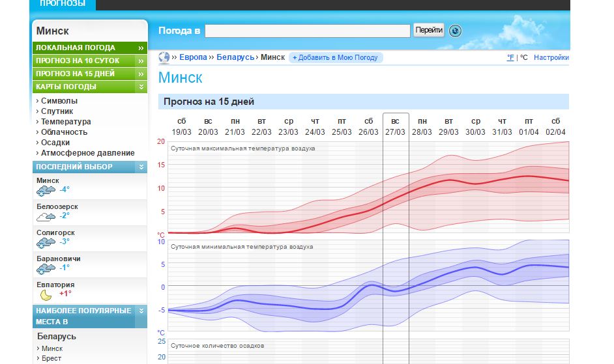Select the °C temperature unit
614x364 pixels.
[x=523, y=57]
